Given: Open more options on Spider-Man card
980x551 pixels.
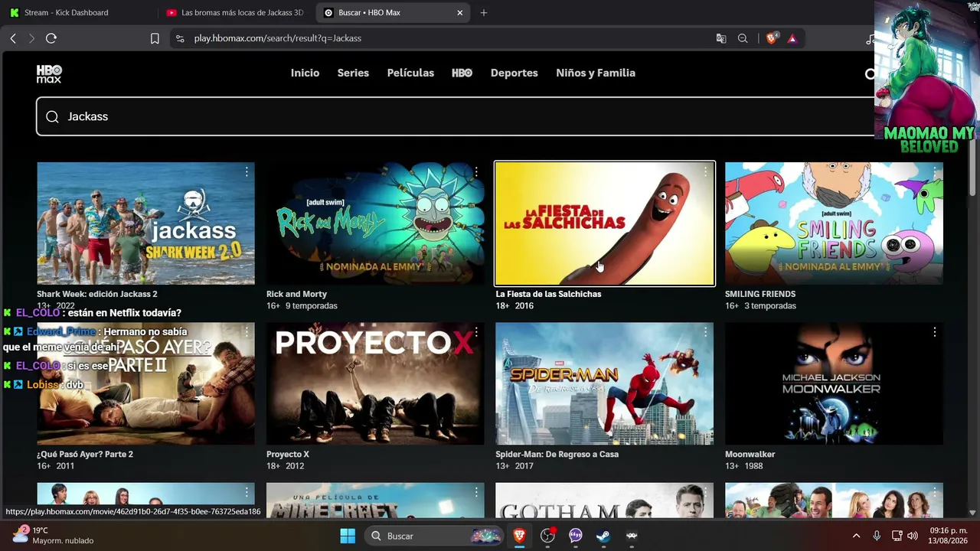Looking at the screenshot, I should (x=705, y=332).
